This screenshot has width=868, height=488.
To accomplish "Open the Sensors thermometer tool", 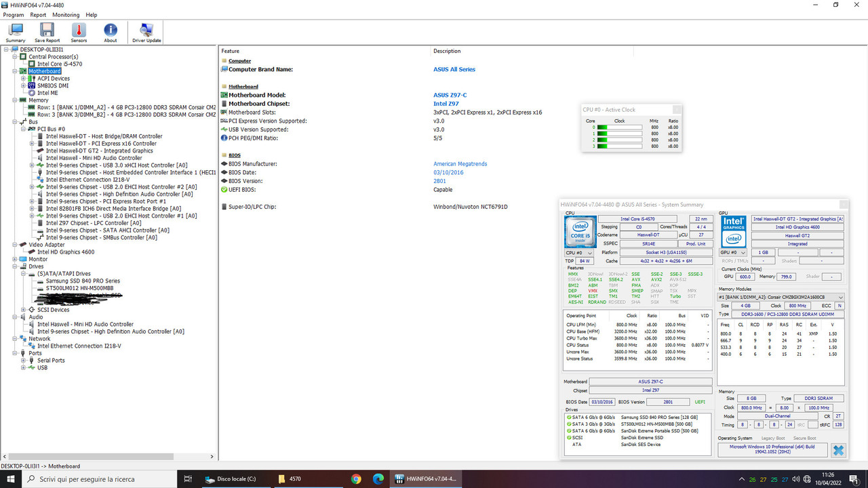I will (79, 33).
